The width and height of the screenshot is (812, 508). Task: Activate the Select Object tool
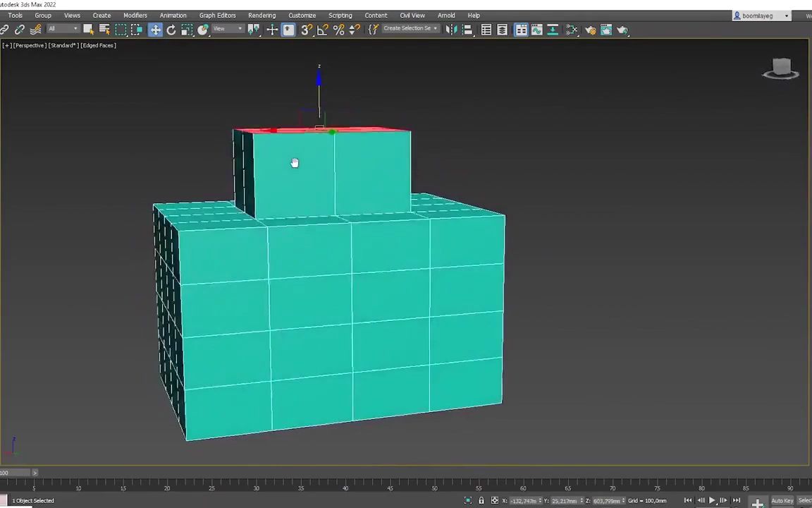click(x=87, y=29)
